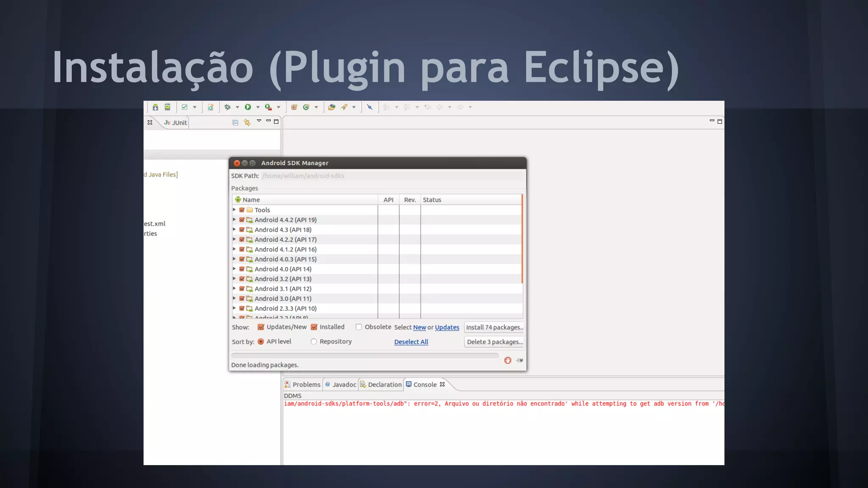Uncheck the Android 4.0 (API 14) checkbox
Viewport: 868px width, 488px height.
point(242,269)
